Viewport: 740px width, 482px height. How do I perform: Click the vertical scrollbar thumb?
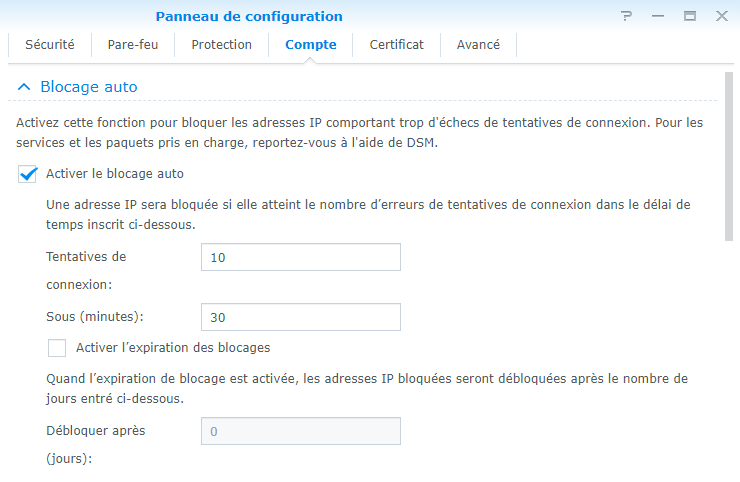pos(729,158)
